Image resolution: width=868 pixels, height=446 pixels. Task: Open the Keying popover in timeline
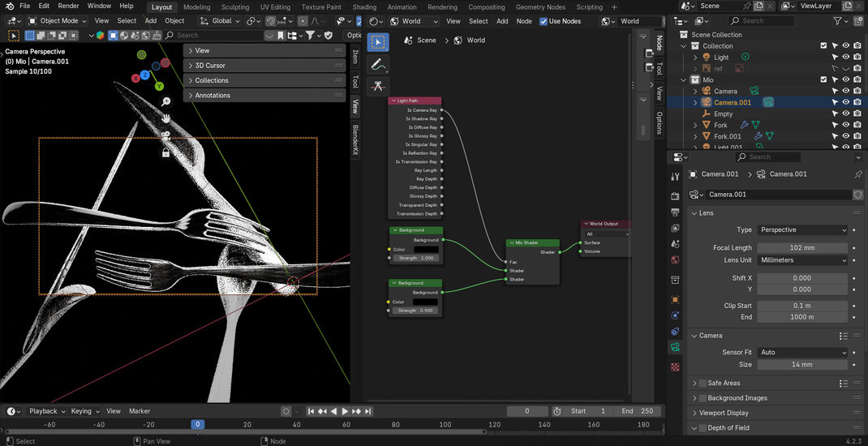pyautogui.click(x=85, y=411)
